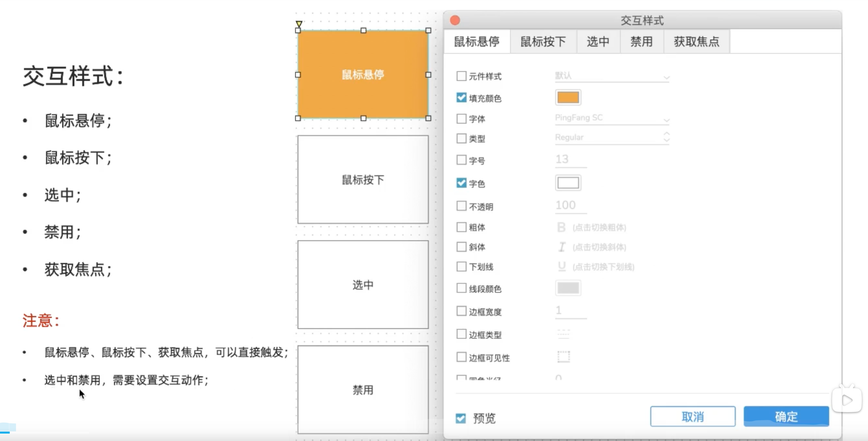
Task: Click the border width field showing 1
Action: [571, 311]
